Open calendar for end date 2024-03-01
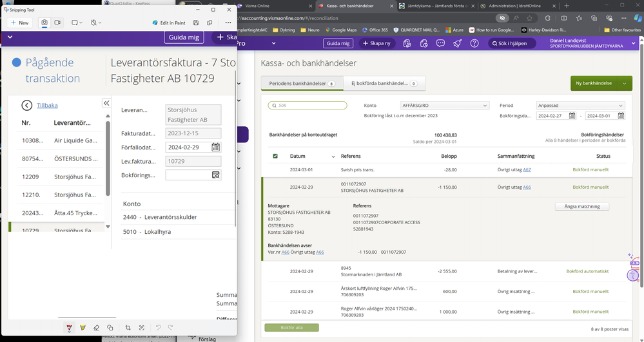Image resolution: width=644 pixels, height=342 pixels. click(x=621, y=116)
